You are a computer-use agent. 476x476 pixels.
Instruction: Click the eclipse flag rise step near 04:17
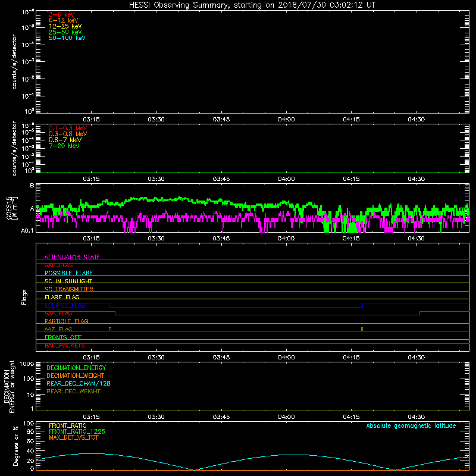point(363,305)
